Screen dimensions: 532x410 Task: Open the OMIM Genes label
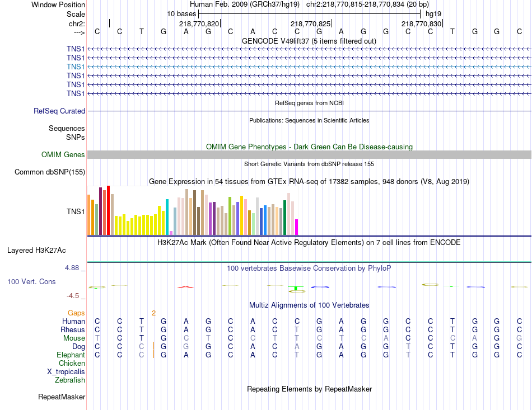click(x=63, y=154)
